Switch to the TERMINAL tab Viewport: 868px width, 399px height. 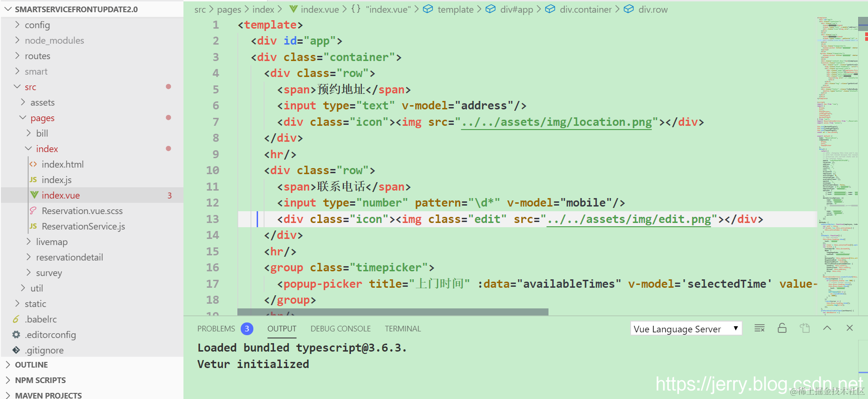[403, 329]
